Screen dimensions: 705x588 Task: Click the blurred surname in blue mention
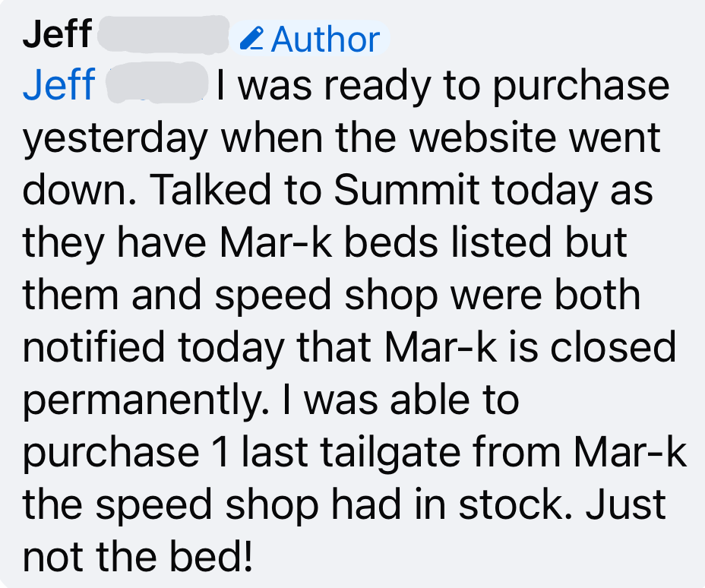click(157, 83)
